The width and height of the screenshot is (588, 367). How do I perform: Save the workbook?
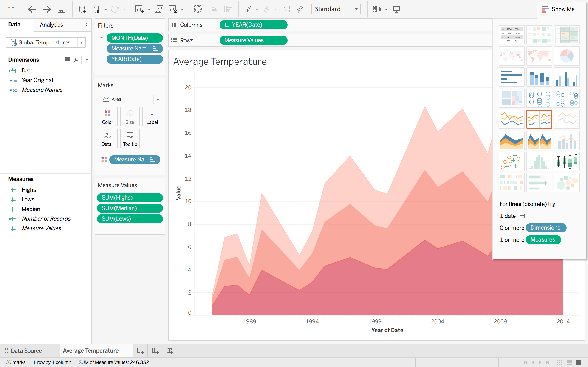[61, 9]
